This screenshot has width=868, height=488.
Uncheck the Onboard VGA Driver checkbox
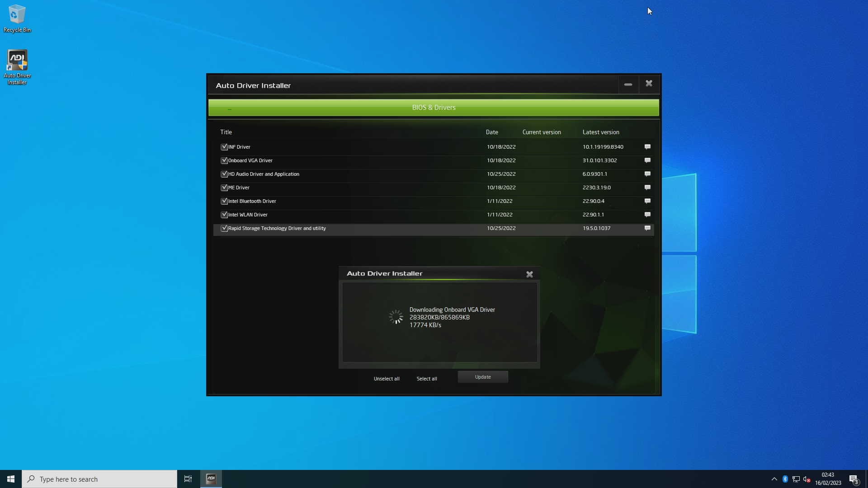click(224, 160)
